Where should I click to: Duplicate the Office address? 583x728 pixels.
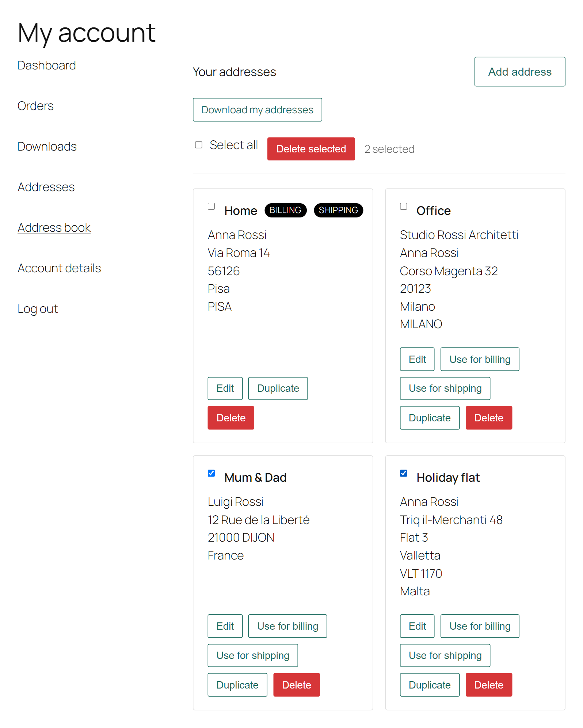(x=430, y=418)
